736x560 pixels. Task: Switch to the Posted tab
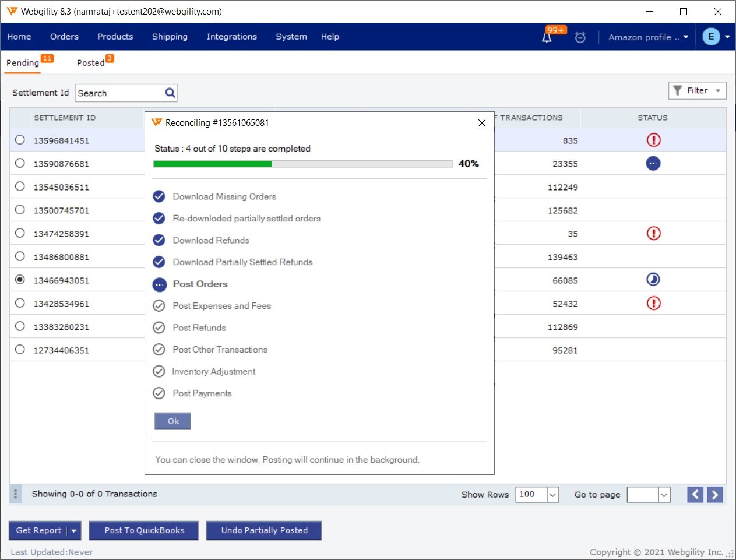(x=91, y=63)
